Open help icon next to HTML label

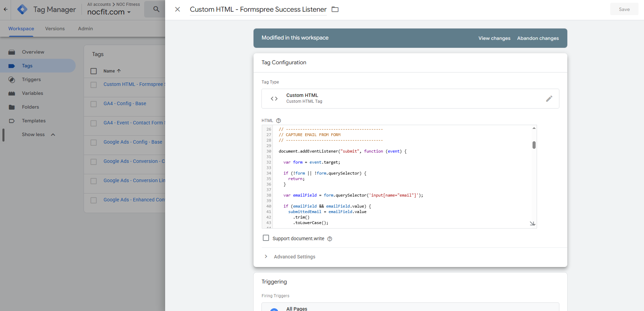[279, 121]
